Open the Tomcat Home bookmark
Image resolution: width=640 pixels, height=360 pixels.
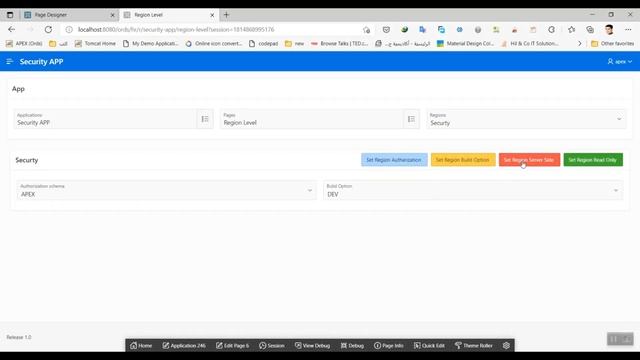95,43
